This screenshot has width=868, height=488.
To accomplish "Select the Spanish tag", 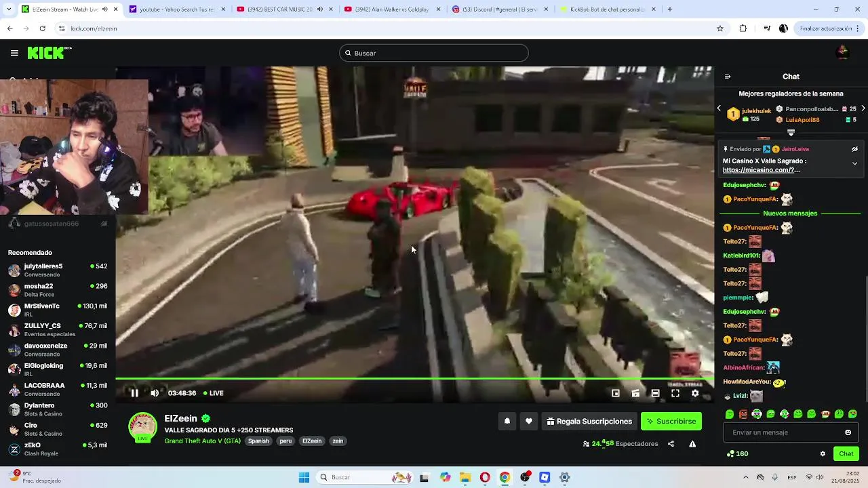I will [x=258, y=441].
